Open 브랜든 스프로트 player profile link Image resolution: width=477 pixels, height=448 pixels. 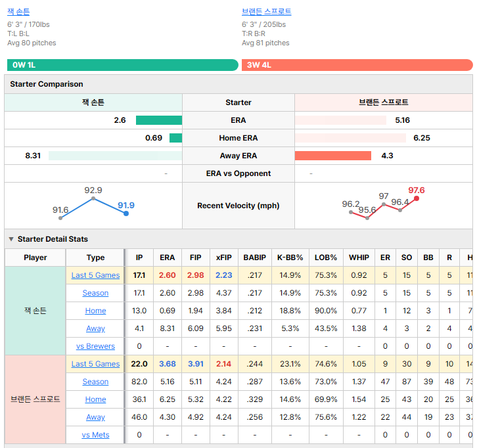[267, 12]
